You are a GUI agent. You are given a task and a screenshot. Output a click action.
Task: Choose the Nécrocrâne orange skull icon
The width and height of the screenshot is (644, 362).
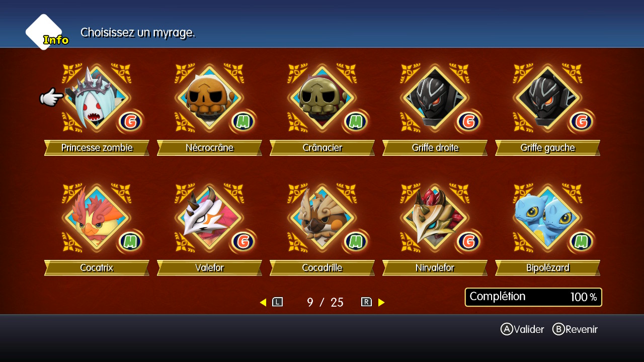pos(209,98)
